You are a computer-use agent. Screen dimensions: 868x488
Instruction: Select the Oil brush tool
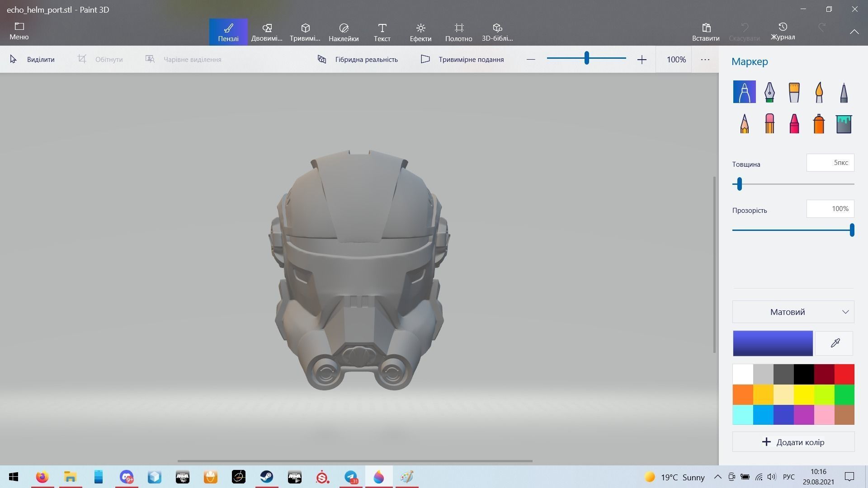coord(794,92)
